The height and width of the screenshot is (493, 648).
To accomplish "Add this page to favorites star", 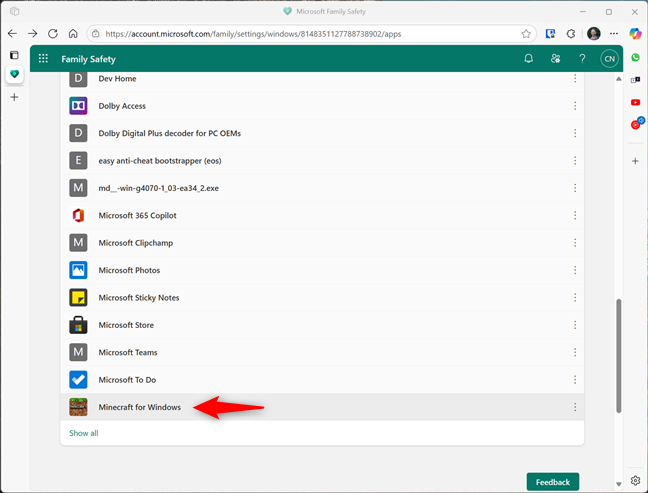I will point(526,34).
